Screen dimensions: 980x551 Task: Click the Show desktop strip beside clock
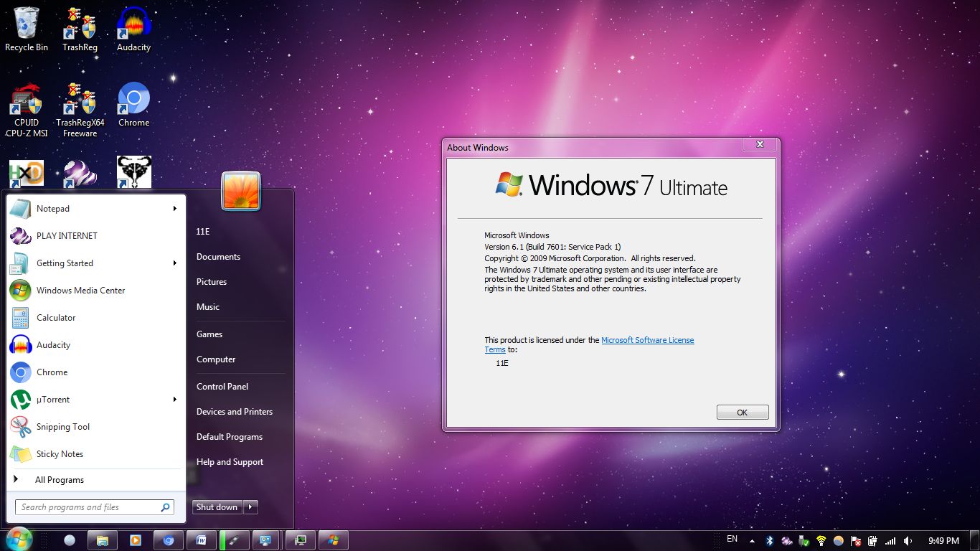point(975,541)
